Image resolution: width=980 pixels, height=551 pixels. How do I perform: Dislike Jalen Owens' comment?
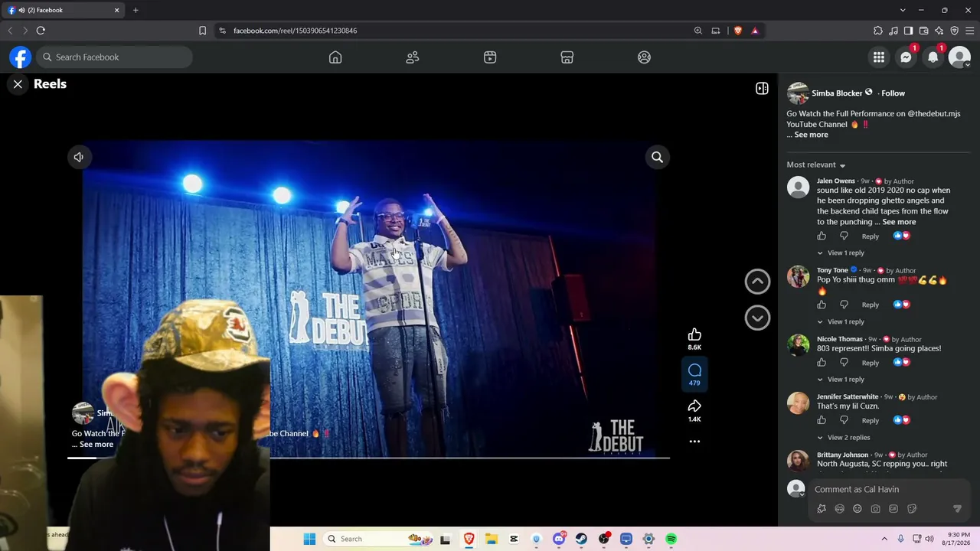click(x=844, y=236)
